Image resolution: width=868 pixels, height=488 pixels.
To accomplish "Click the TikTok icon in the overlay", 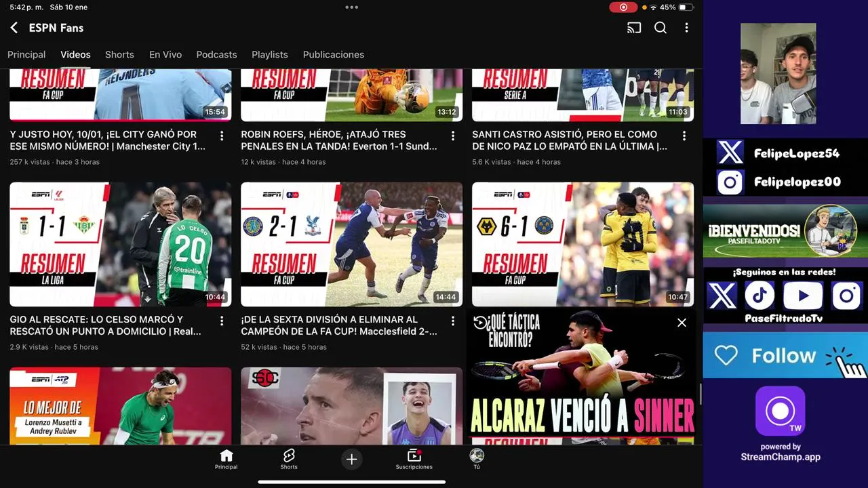I will [760, 296].
